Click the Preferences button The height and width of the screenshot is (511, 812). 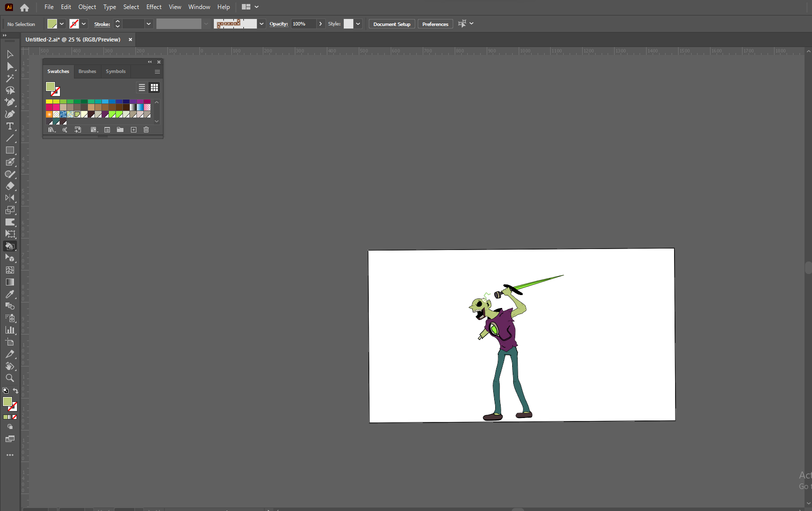coord(435,24)
